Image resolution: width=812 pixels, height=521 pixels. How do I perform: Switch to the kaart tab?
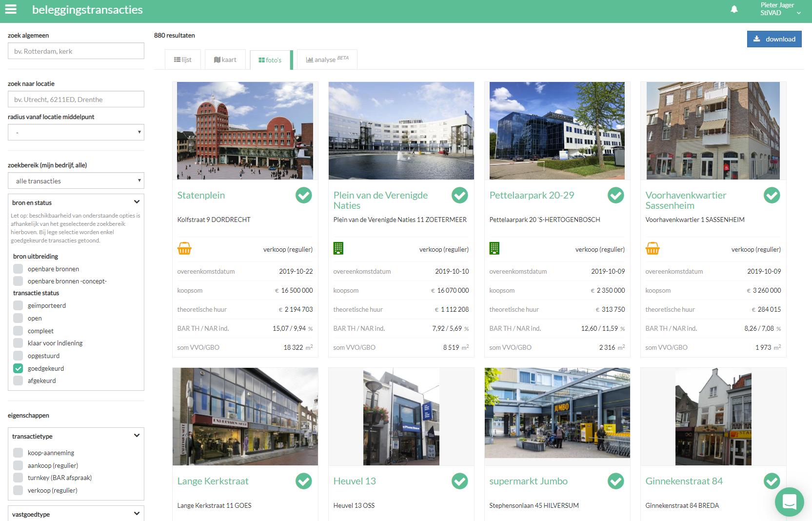(x=225, y=60)
